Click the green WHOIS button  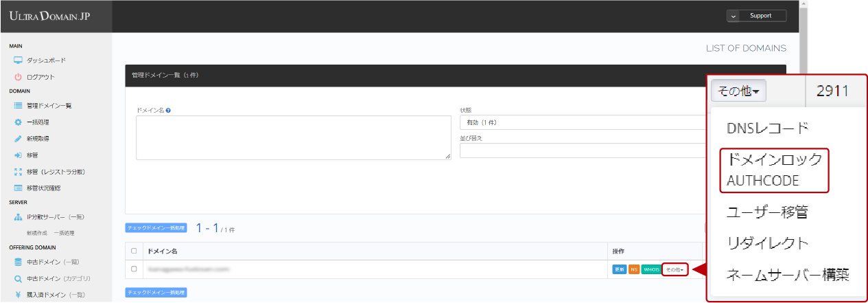[x=651, y=269]
